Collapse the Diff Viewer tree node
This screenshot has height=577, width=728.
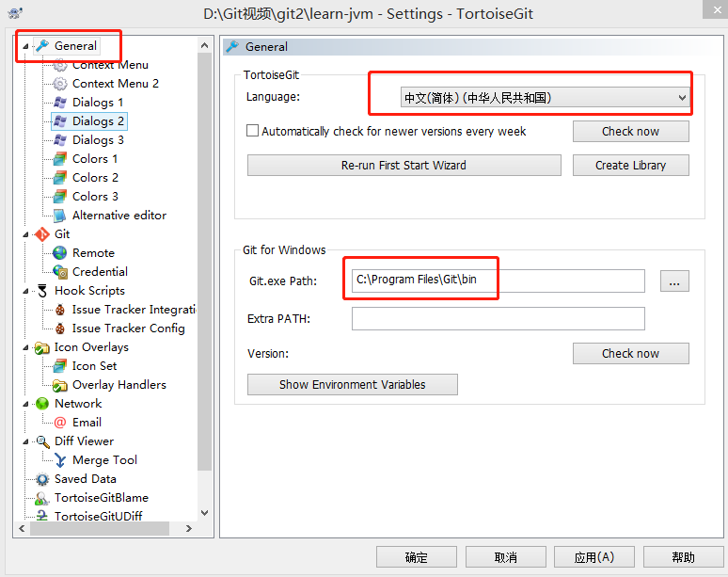[26, 441]
